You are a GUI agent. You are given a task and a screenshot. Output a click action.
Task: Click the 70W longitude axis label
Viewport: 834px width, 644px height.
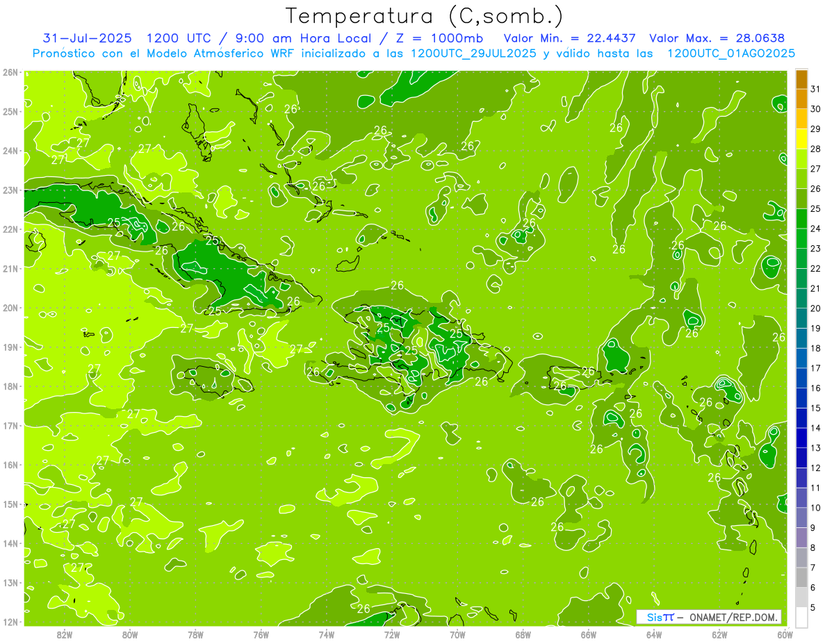click(457, 634)
